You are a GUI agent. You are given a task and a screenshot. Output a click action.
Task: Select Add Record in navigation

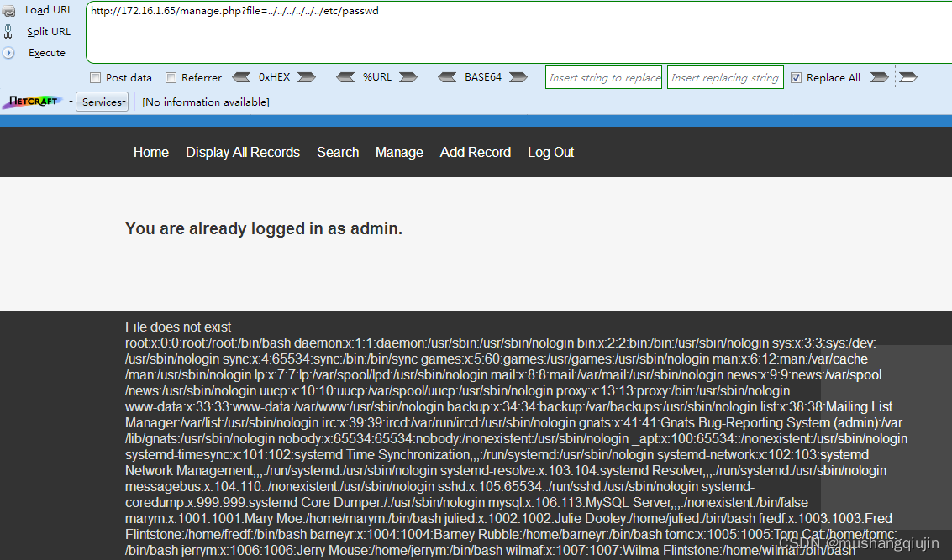click(476, 152)
